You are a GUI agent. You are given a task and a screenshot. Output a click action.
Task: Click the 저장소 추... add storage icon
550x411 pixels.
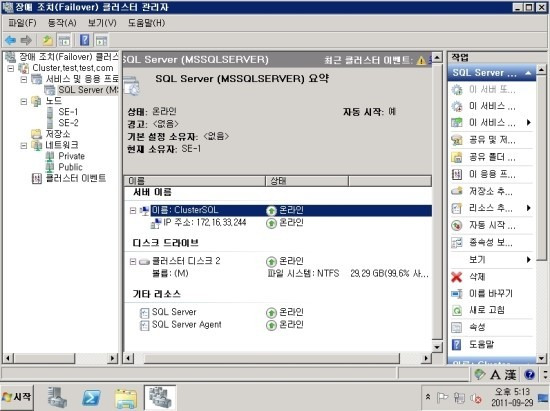pos(457,191)
